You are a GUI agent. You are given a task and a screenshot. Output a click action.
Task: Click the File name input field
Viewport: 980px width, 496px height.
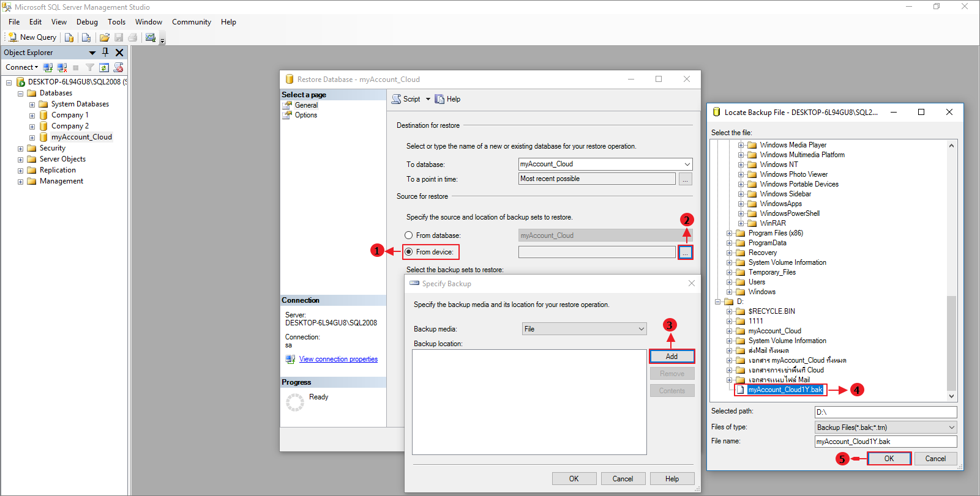coord(886,442)
